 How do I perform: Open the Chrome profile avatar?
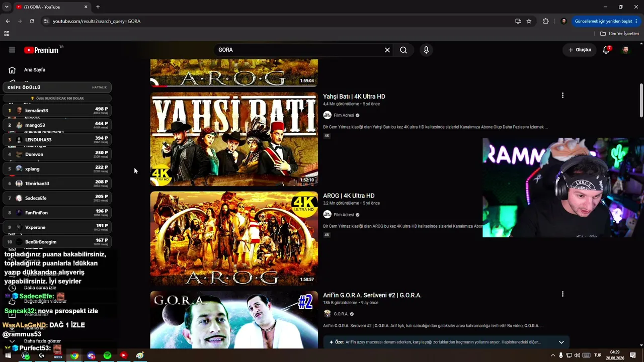point(563,21)
